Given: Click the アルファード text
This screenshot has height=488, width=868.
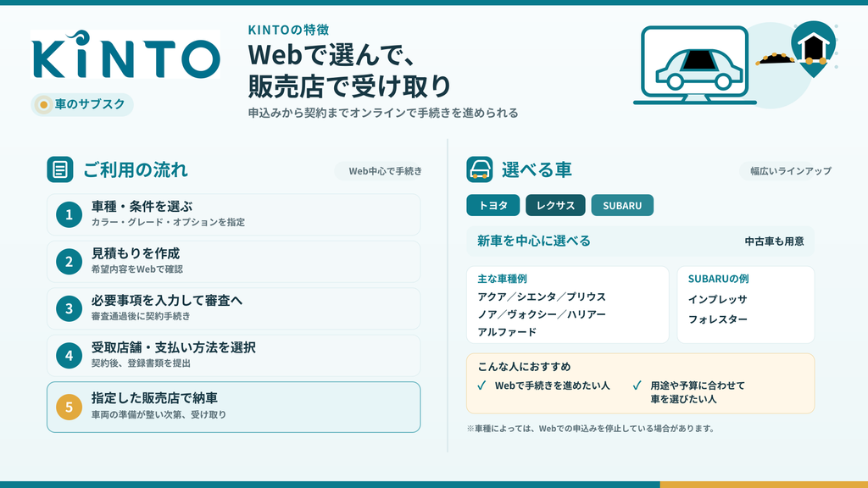Looking at the screenshot, I should [507, 332].
